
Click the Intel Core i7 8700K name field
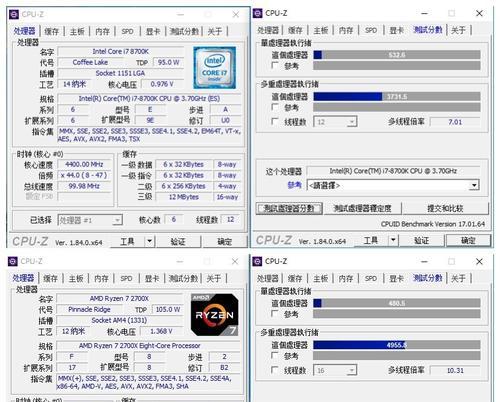coord(121,51)
